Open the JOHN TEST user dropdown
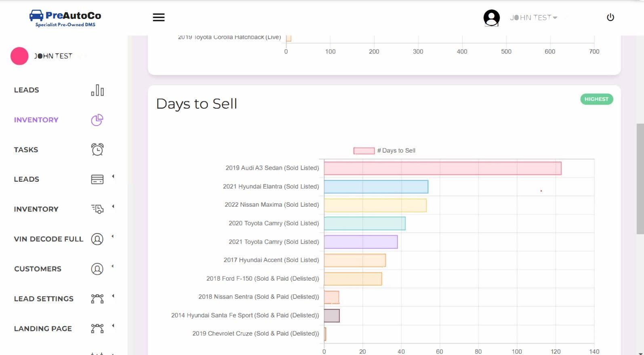The image size is (644, 355). click(x=533, y=18)
